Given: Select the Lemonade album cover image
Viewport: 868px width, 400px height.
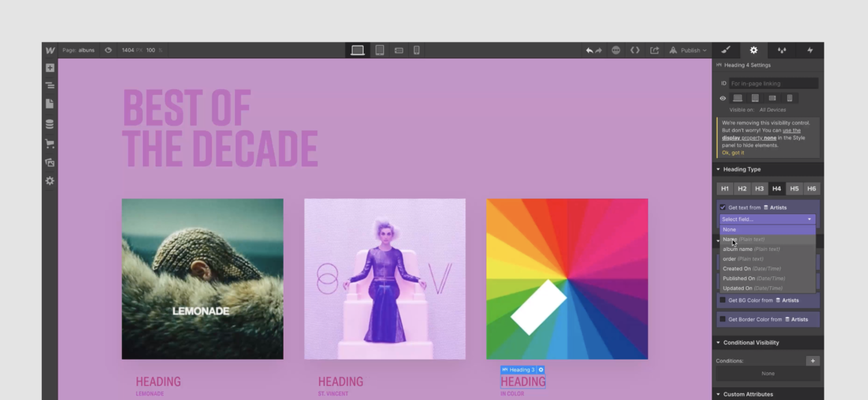Looking at the screenshot, I should tap(203, 279).
